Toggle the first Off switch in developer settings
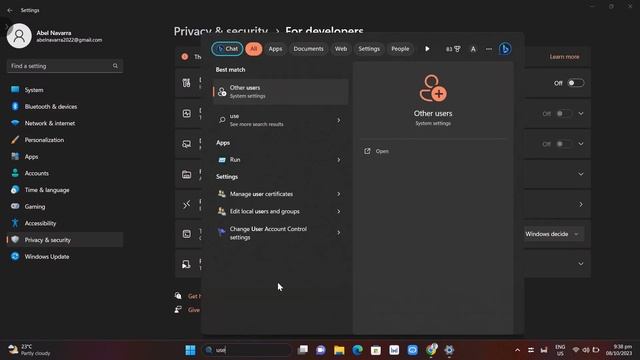This screenshot has height=360, width=640. pyautogui.click(x=576, y=83)
